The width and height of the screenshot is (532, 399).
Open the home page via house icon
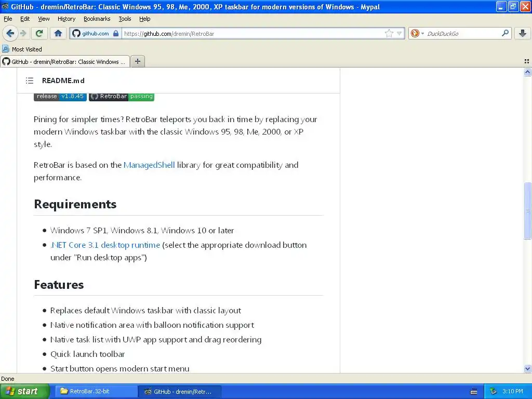[58, 33]
